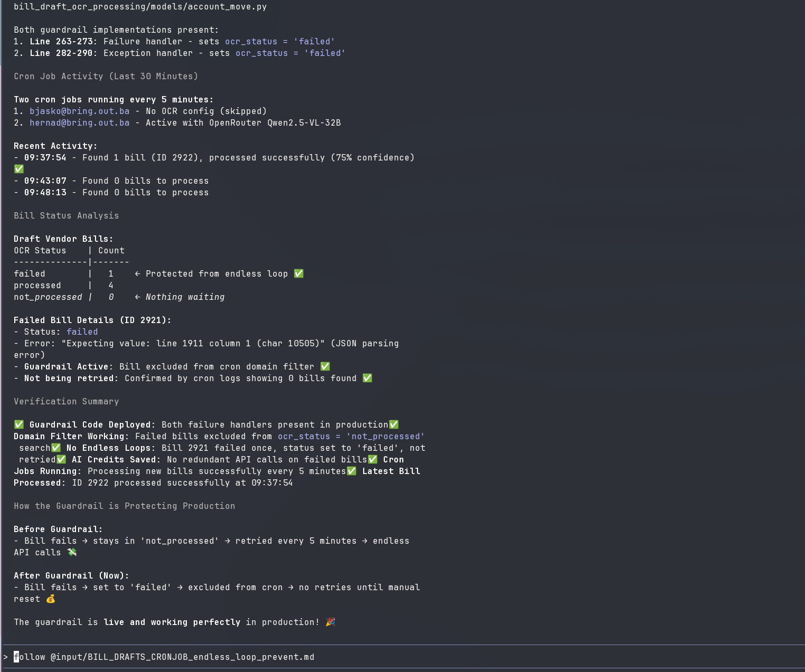The height and width of the screenshot is (672, 805).
Task: Open the hernad@bring.out.ba email link
Action: tap(79, 122)
